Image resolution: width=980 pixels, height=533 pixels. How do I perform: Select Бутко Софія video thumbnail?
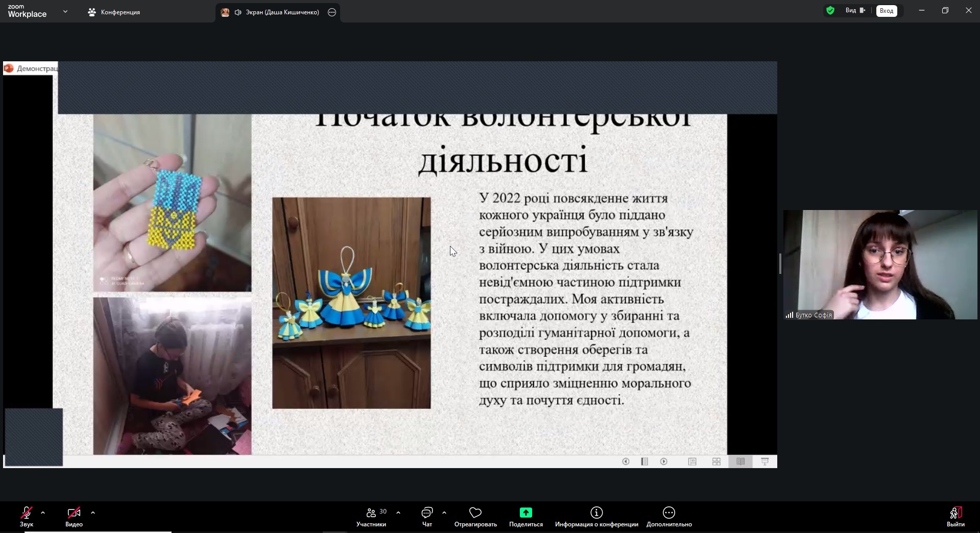point(880,265)
